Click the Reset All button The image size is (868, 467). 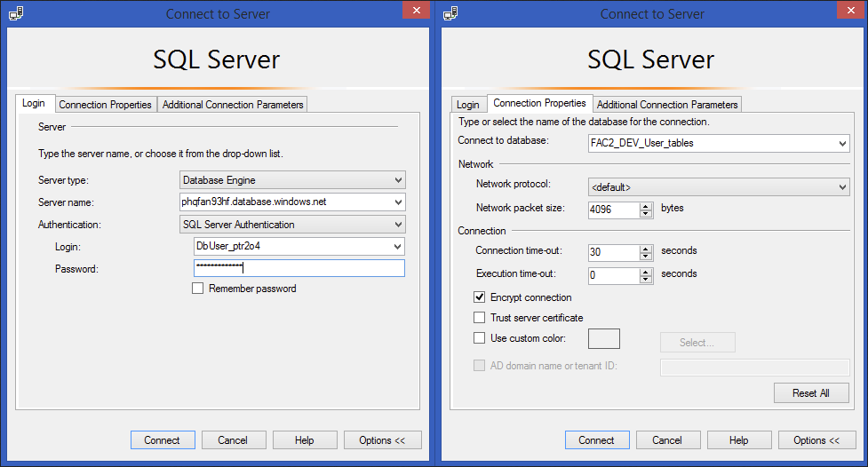(x=811, y=392)
